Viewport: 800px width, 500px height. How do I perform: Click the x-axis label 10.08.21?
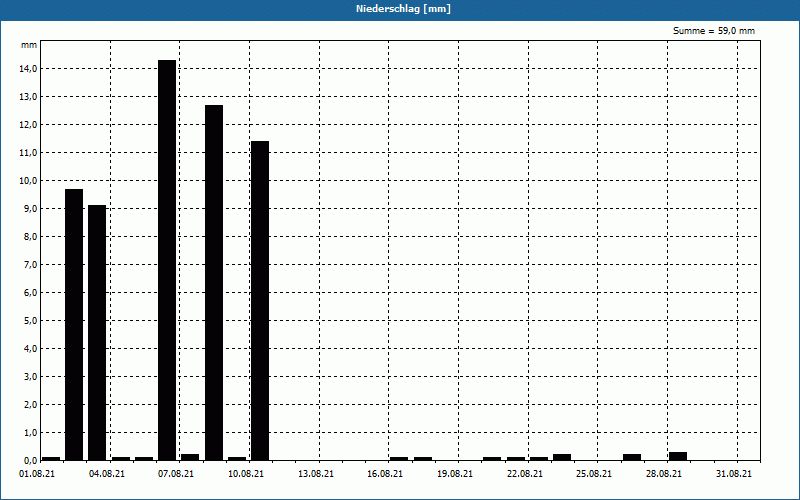pos(246,474)
